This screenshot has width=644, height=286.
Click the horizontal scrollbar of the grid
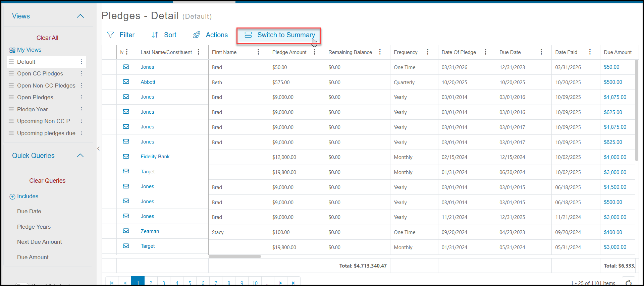click(235, 256)
